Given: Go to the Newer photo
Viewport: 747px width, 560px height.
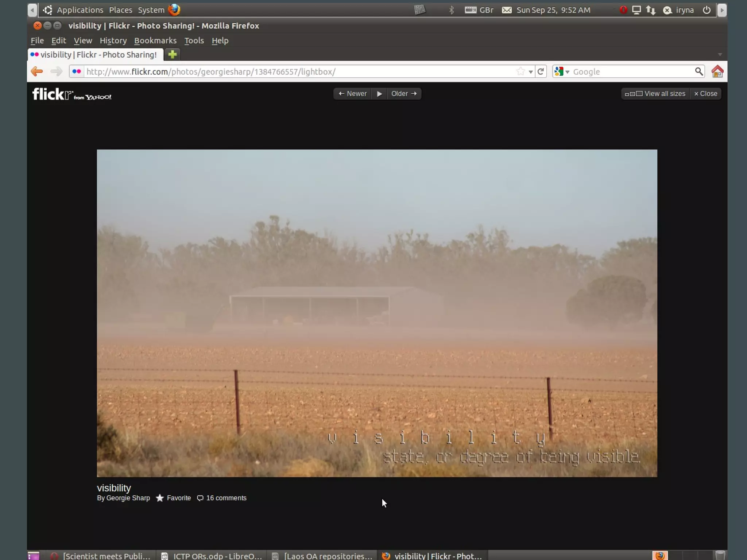Looking at the screenshot, I should (x=352, y=94).
